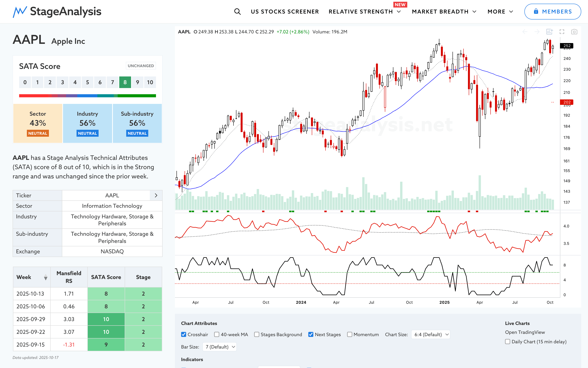Disable the Crosshair checkbox

pyautogui.click(x=184, y=334)
